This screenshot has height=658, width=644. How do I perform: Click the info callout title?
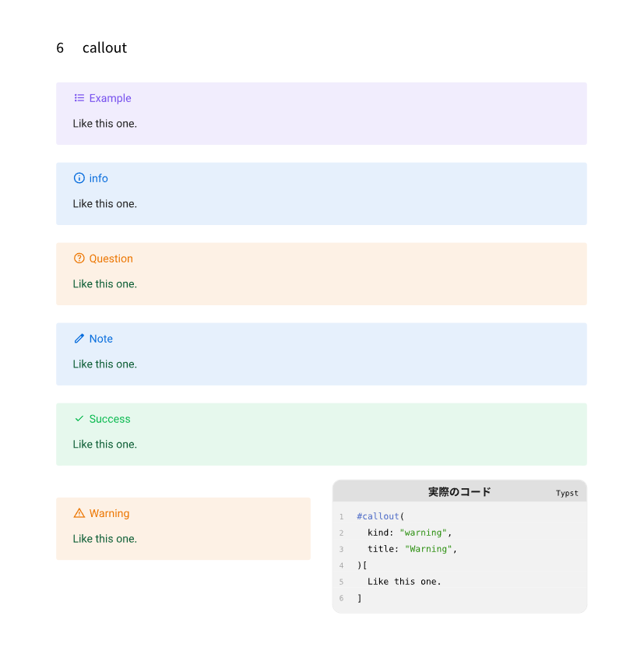(98, 178)
